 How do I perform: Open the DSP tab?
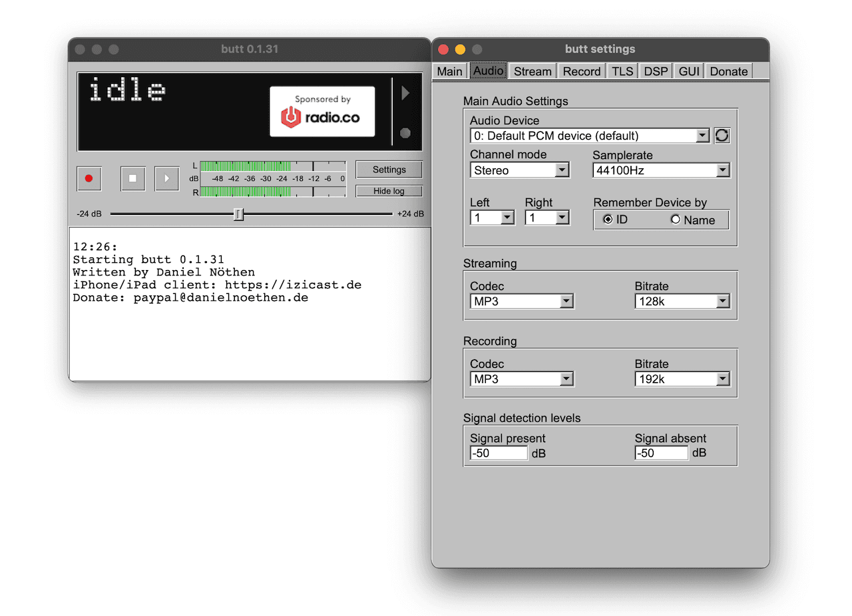[656, 71]
